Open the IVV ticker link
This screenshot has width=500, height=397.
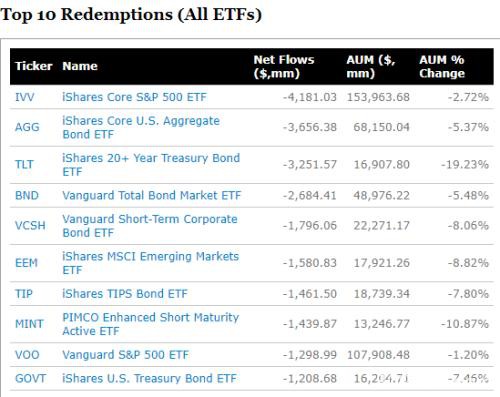tap(25, 97)
